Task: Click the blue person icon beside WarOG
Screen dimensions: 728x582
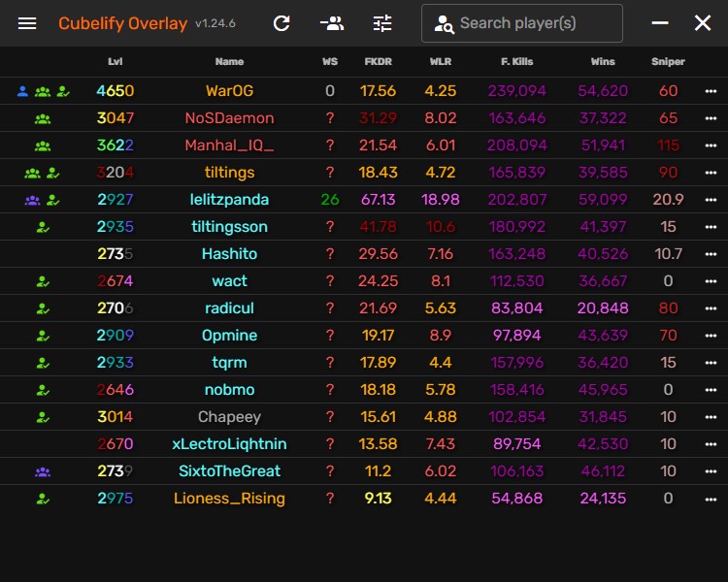Action: tap(22, 91)
